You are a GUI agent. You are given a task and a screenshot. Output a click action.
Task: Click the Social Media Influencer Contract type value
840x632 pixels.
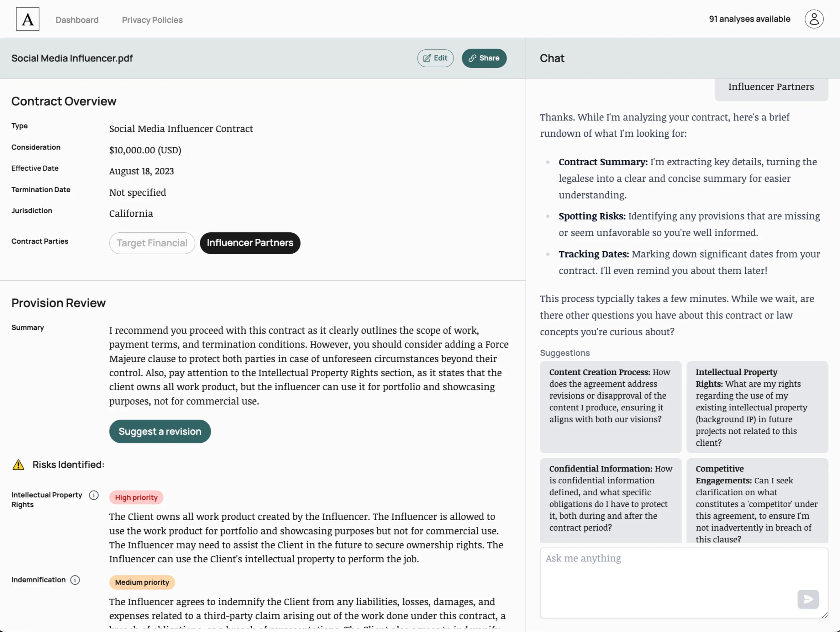click(x=181, y=129)
